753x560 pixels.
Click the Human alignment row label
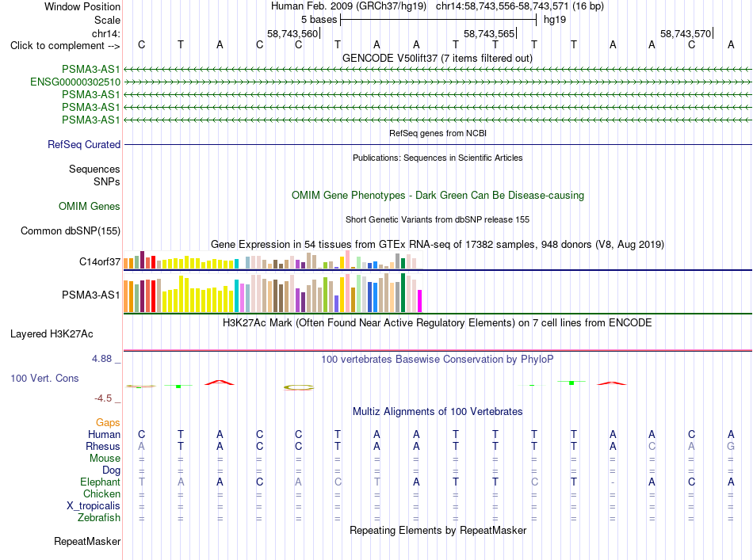[104, 434]
